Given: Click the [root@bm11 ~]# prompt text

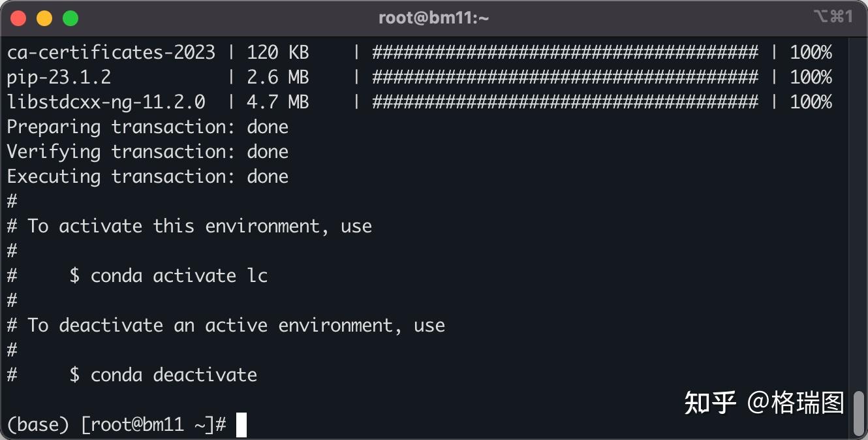Looking at the screenshot, I should pyautogui.click(x=153, y=425).
